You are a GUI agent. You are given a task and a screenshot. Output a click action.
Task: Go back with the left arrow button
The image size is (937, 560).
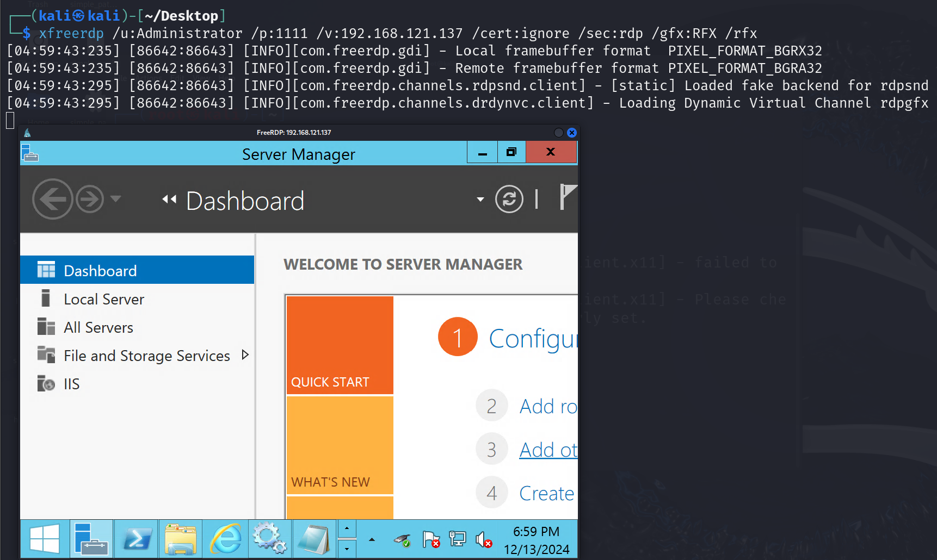click(x=52, y=199)
